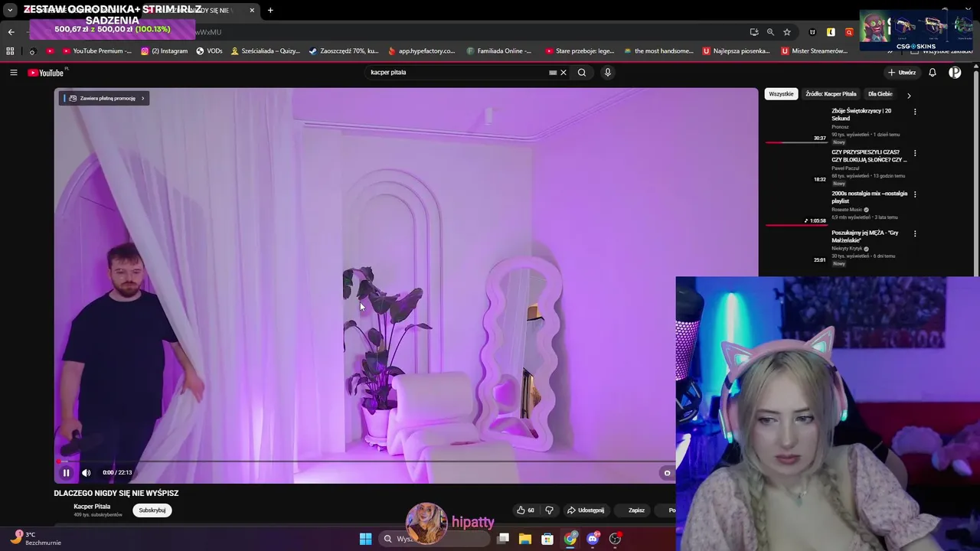Open Microsoft Store from the taskbar
Screen dimensions: 980x551
[x=547, y=539]
